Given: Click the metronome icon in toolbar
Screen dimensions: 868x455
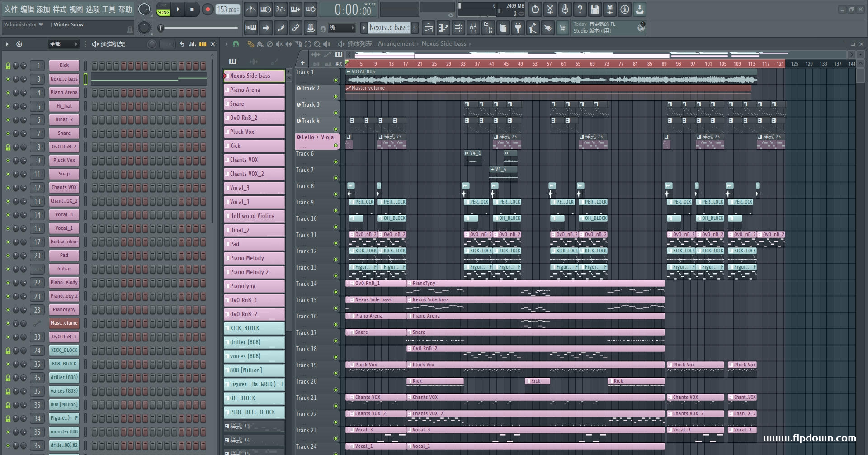Looking at the screenshot, I should (250, 9).
